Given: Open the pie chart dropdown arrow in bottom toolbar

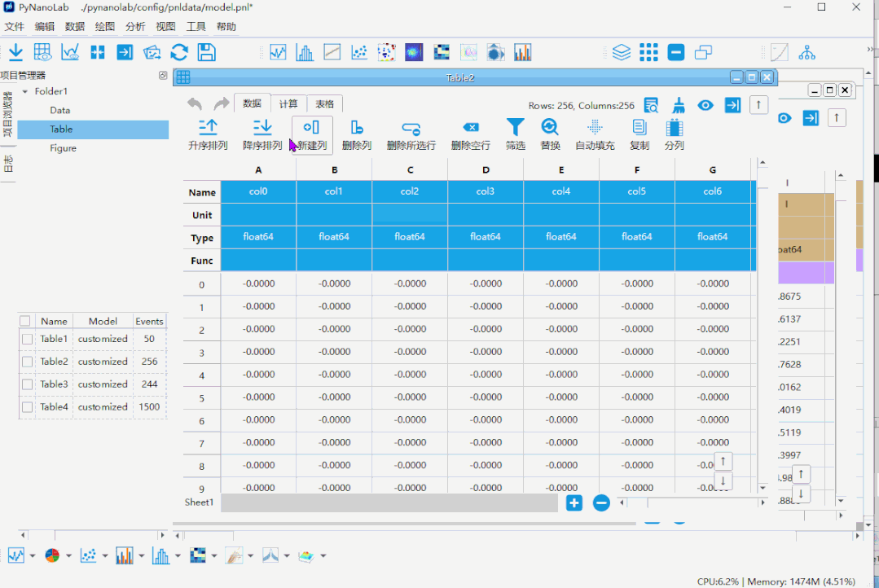Looking at the screenshot, I should pyautogui.click(x=68, y=556).
